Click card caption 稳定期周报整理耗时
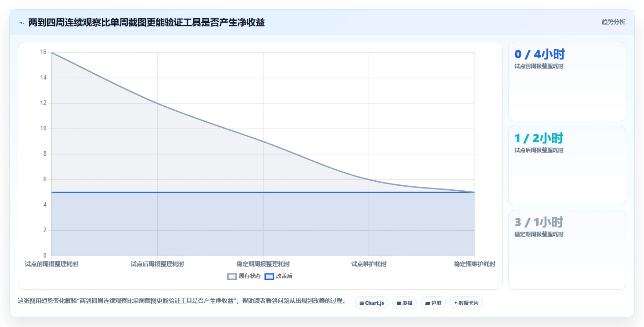The width and height of the screenshot is (644, 327). pyautogui.click(x=539, y=234)
